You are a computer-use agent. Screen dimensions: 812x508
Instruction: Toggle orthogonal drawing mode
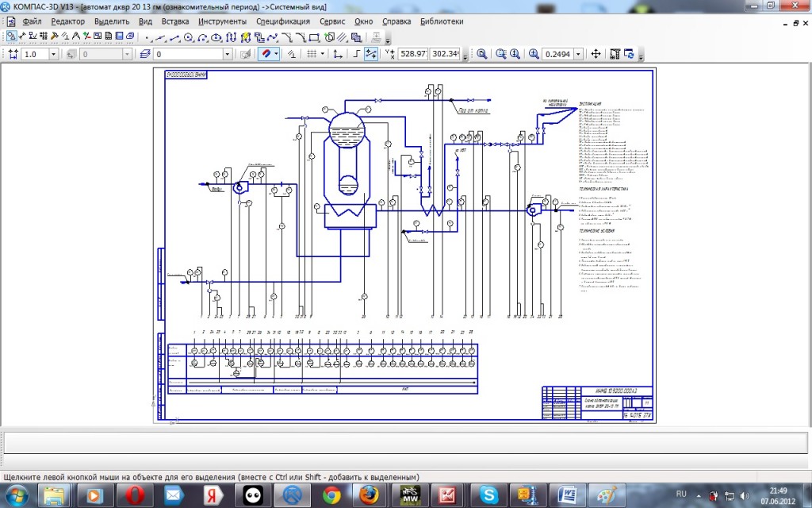coord(356,54)
